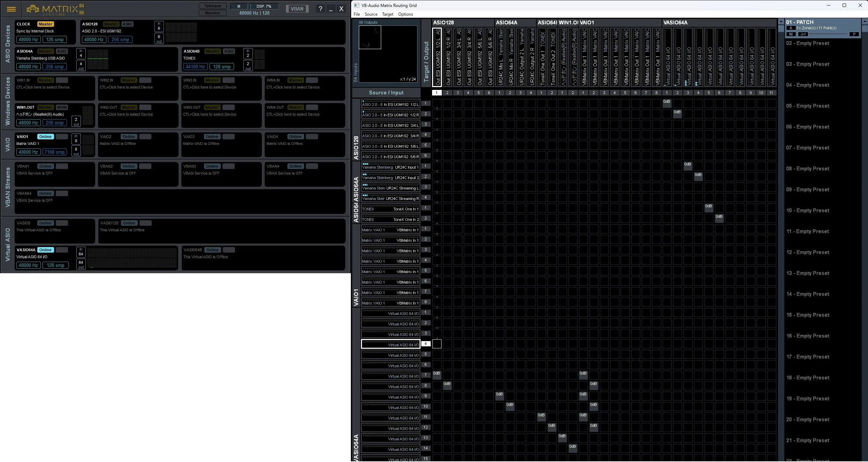The height and width of the screenshot is (462, 868).
Task: Select the WIN1.IN device slot
Action: [55, 88]
